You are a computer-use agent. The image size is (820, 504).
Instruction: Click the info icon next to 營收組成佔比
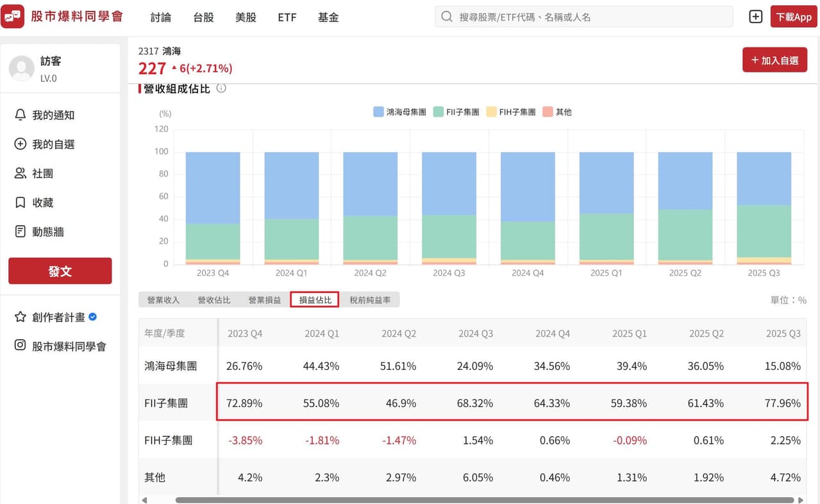point(221,88)
